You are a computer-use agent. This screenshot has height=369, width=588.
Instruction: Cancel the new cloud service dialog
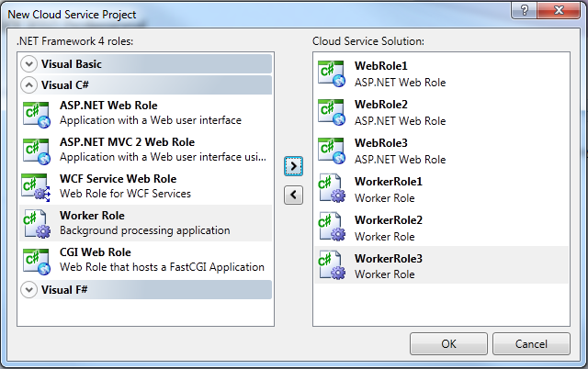(x=530, y=343)
